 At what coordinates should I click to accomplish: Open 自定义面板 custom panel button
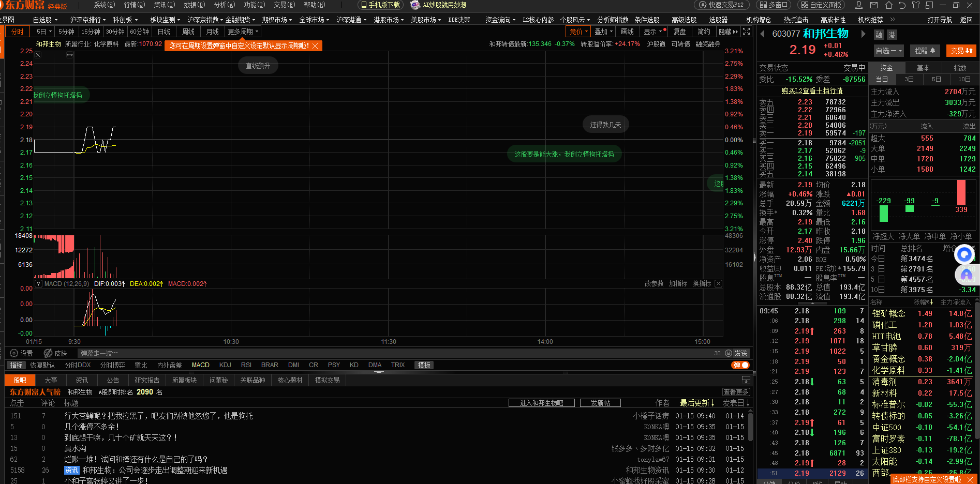point(822,5)
